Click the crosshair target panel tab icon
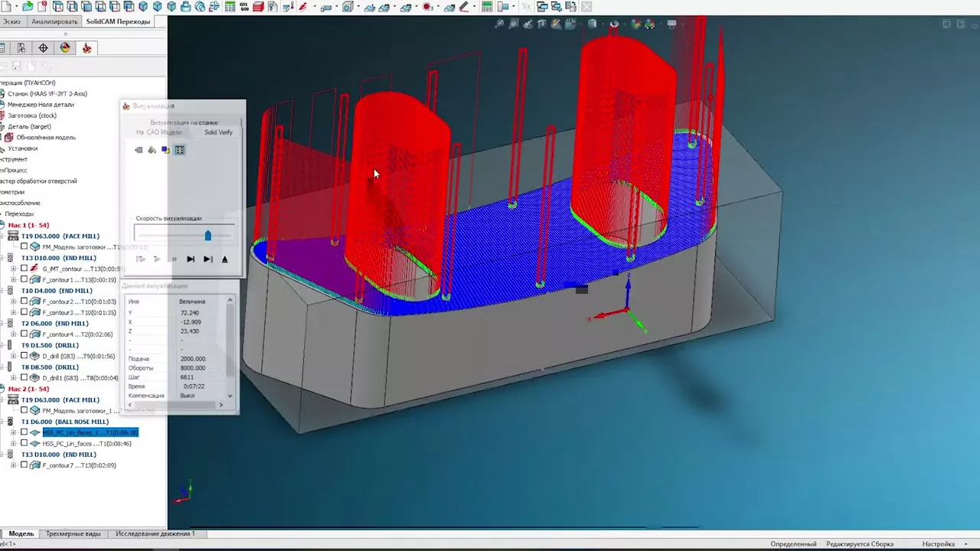980x551 pixels. point(43,48)
